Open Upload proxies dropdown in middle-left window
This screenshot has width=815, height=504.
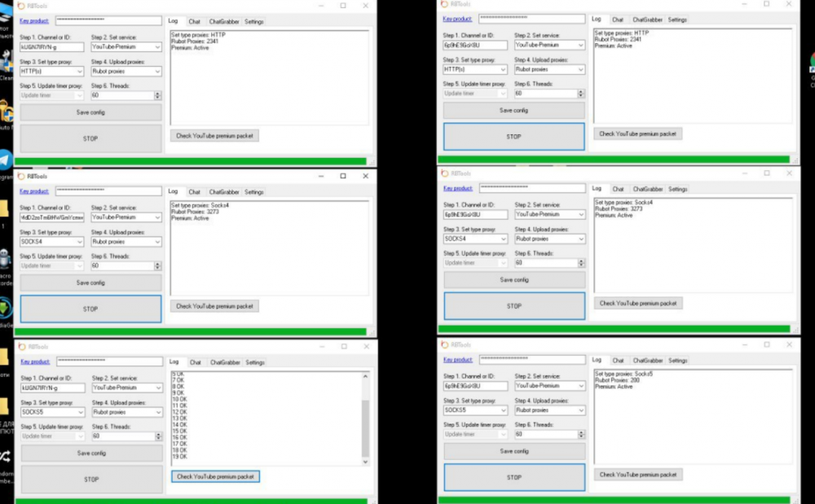click(156, 242)
